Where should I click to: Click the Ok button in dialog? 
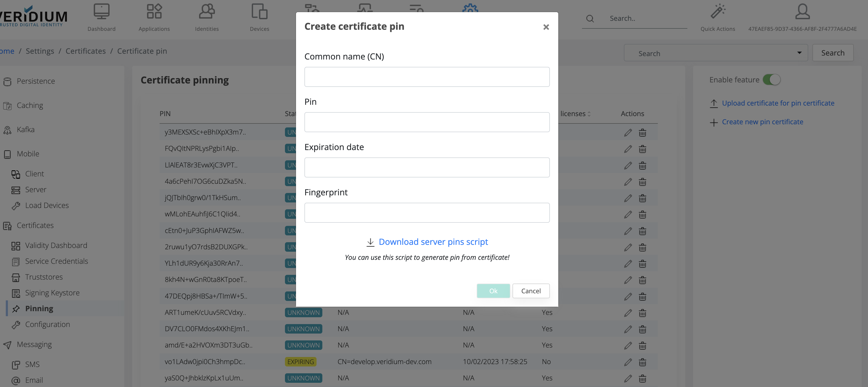click(x=493, y=291)
